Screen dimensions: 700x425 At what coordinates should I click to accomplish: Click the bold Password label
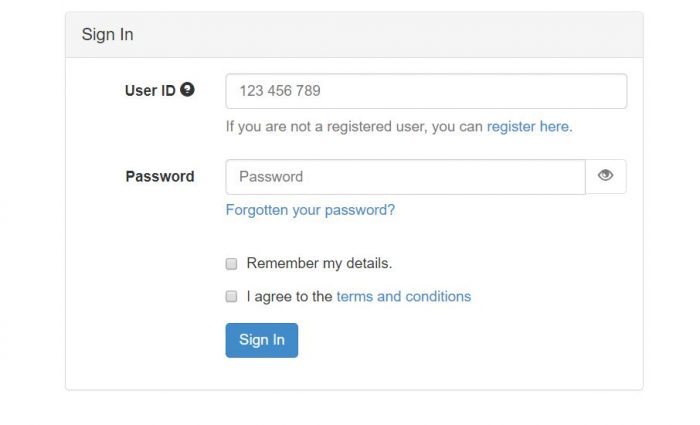point(160,177)
